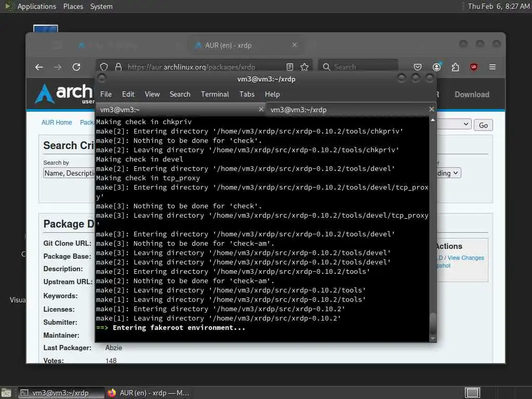Open the Places menu in top panel
Viewport: 532px width, 399px height.
(x=73, y=6)
